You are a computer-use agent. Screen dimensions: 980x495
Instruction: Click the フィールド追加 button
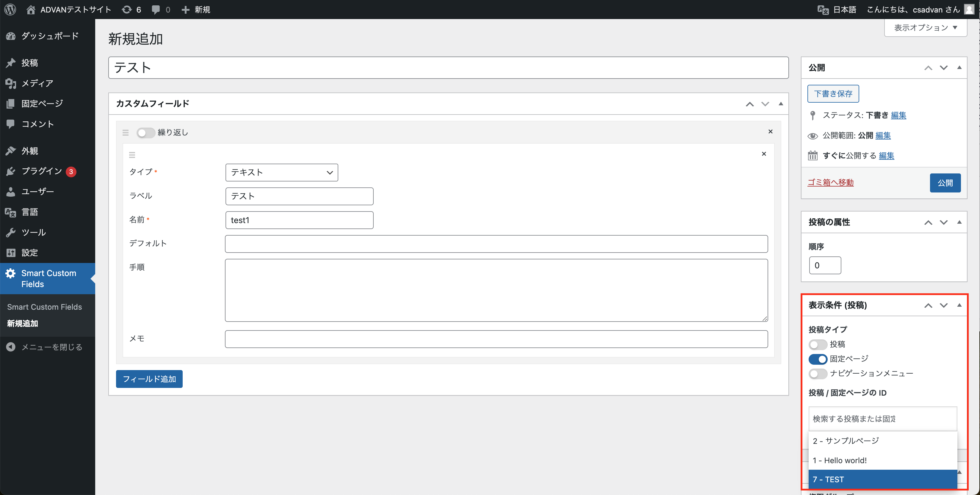click(149, 379)
